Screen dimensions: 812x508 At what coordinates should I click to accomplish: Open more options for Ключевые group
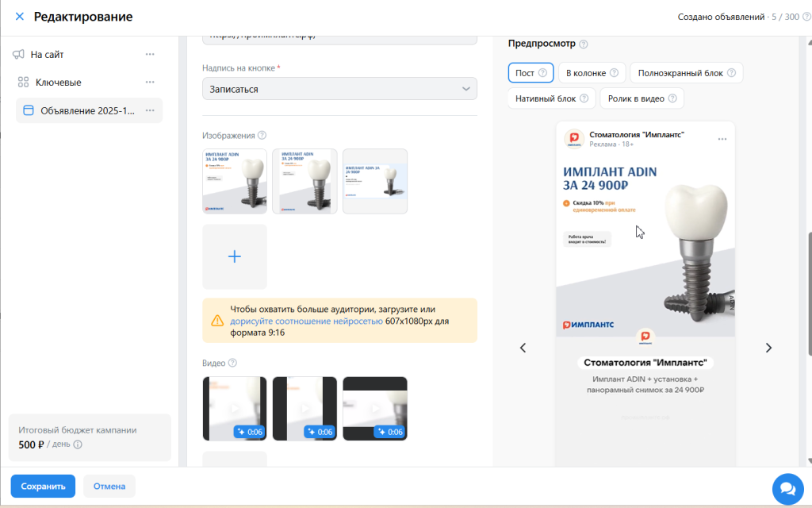(x=150, y=82)
